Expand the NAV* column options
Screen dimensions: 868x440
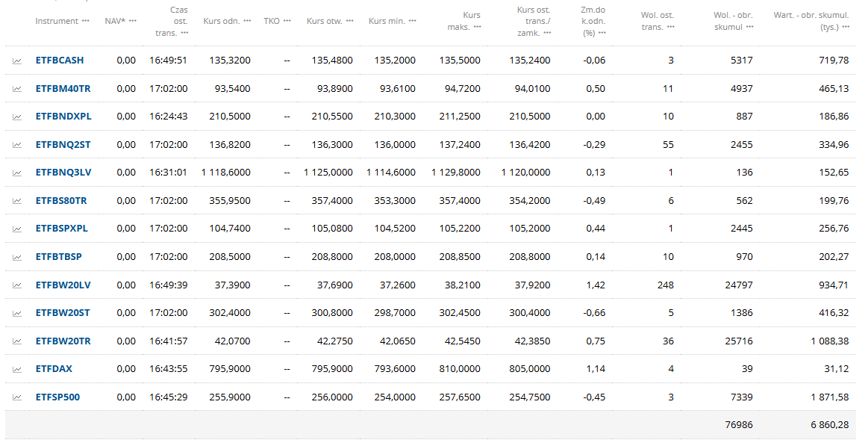point(133,21)
